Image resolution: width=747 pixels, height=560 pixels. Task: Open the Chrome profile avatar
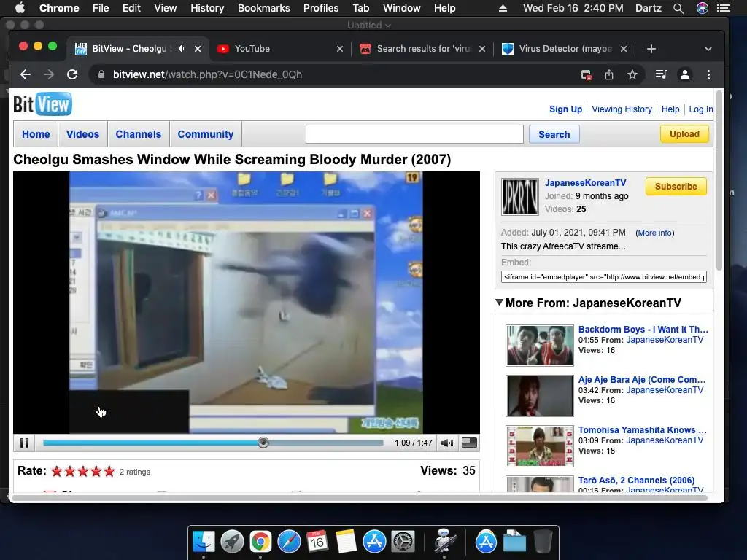[x=685, y=75]
